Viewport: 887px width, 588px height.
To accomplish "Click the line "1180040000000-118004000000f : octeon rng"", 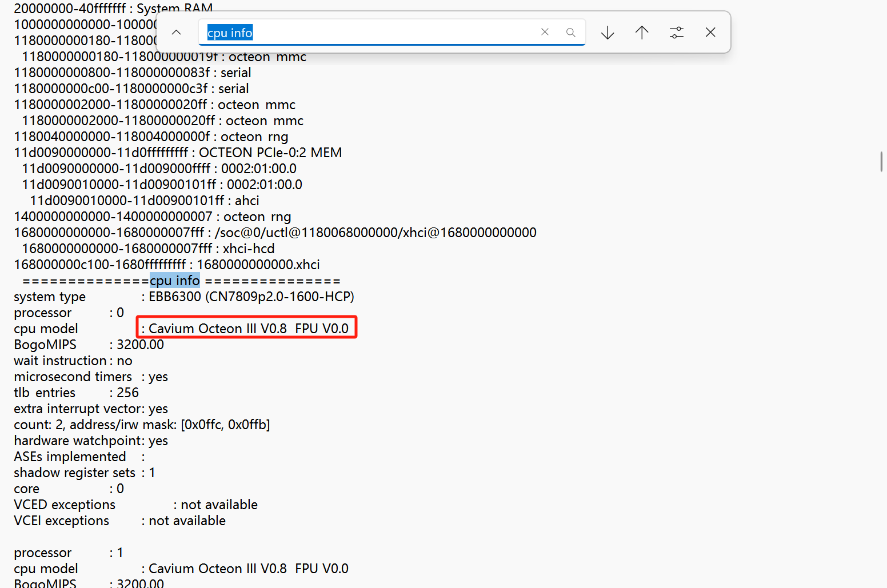I will (x=151, y=137).
